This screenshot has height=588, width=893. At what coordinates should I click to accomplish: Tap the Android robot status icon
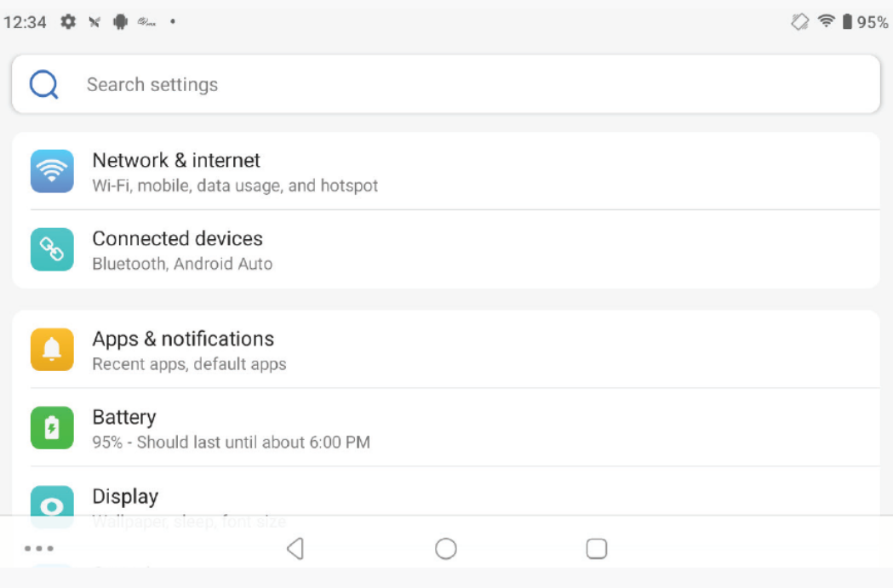[120, 22]
